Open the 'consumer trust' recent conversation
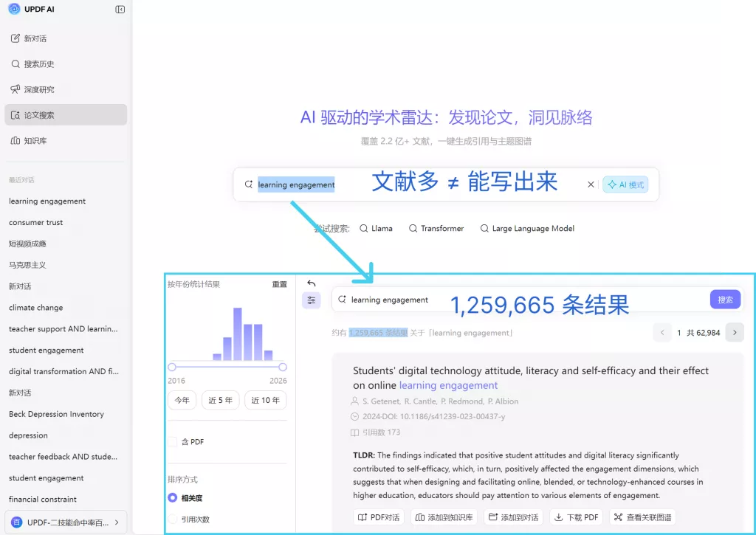Screen dimensions: 756x535 click(x=36, y=222)
